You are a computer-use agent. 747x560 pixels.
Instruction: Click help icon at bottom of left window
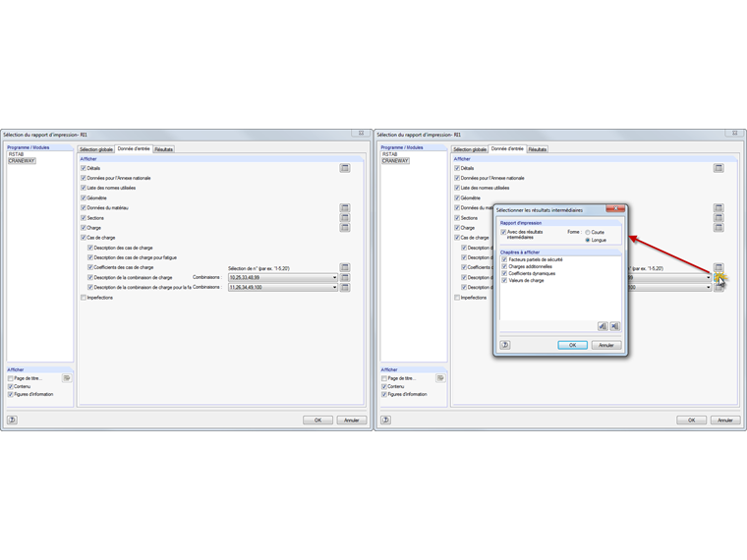point(13,420)
